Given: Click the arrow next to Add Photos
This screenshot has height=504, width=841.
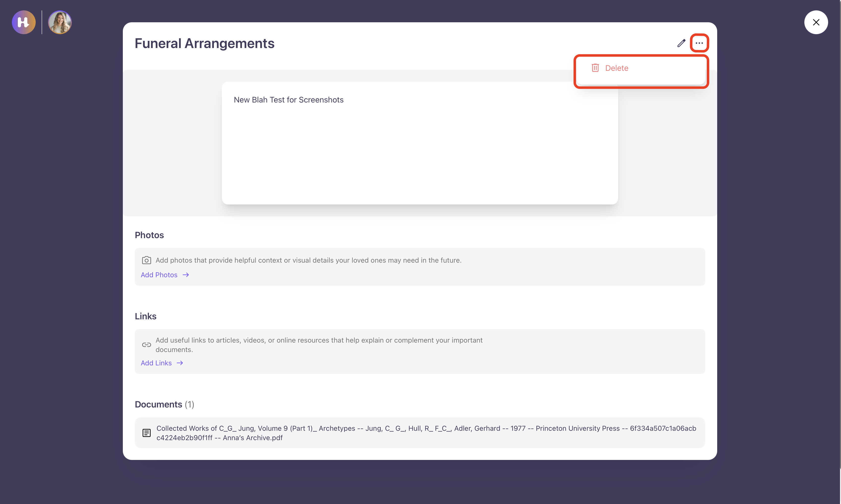Looking at the screenshot, I should pos(186,275).
